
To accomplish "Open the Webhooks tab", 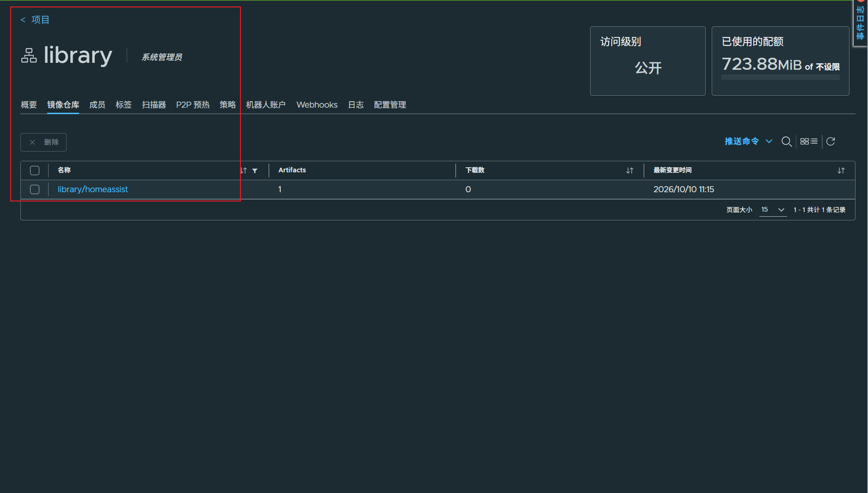I will coord(317,105).
